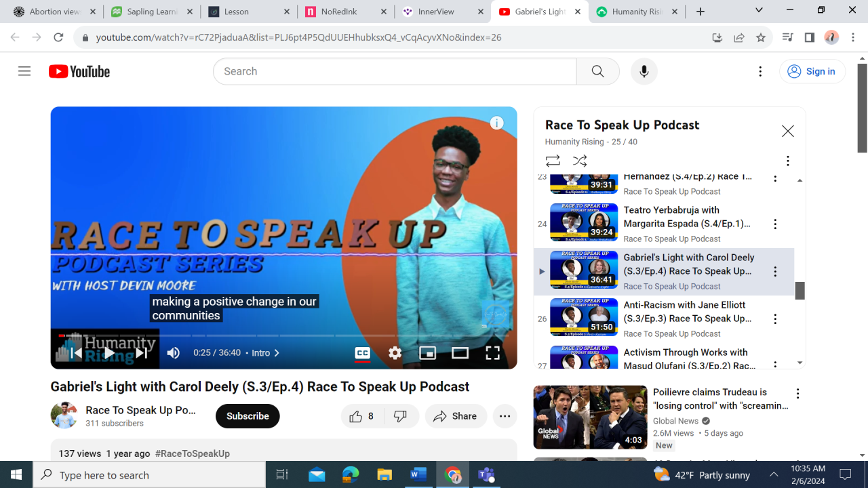Toggle shuffle playlist
Image resolution: width=868 pixels, height=488 pixels.
(580, 161)
